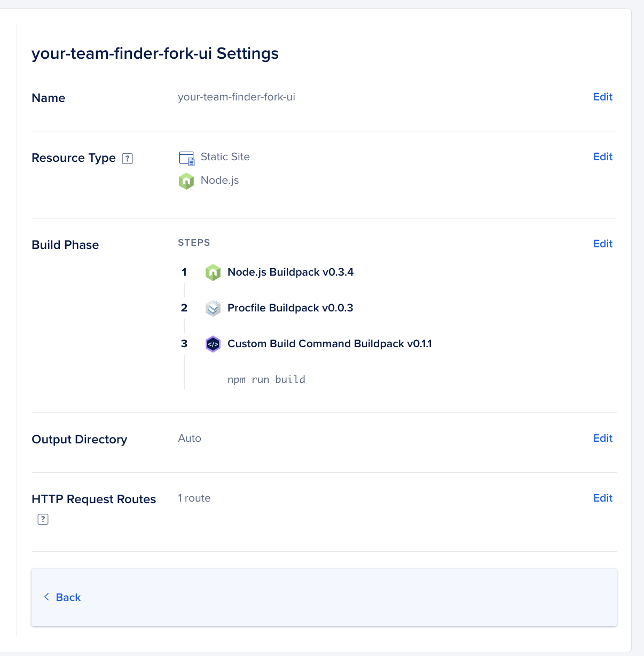Edit the Name setting
The image size is (644, 656).
(602, 97)
